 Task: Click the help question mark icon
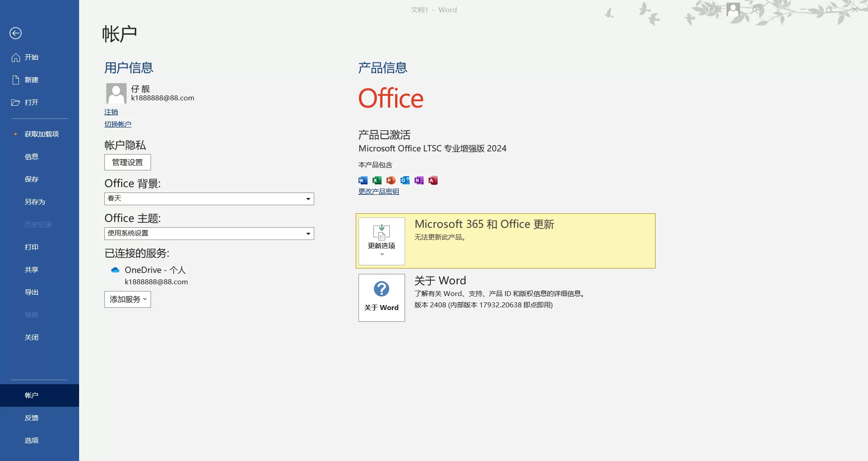777,9
